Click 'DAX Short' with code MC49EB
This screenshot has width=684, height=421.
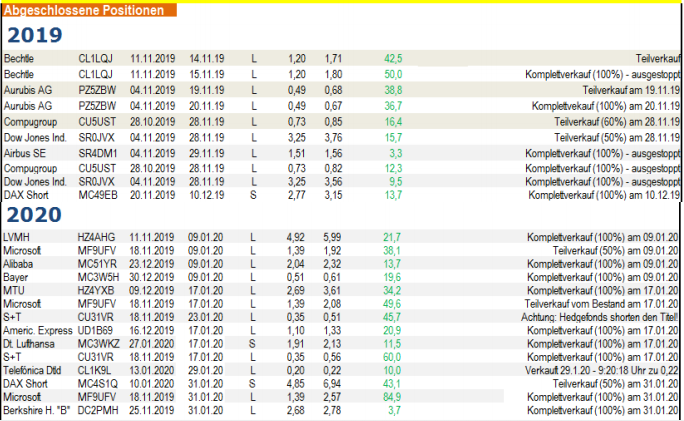coord(26,195)
